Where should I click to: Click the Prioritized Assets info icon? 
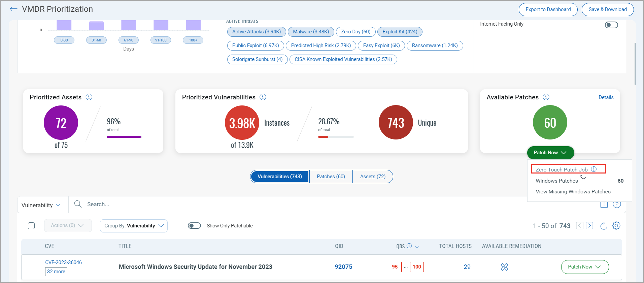click(89, 97)
